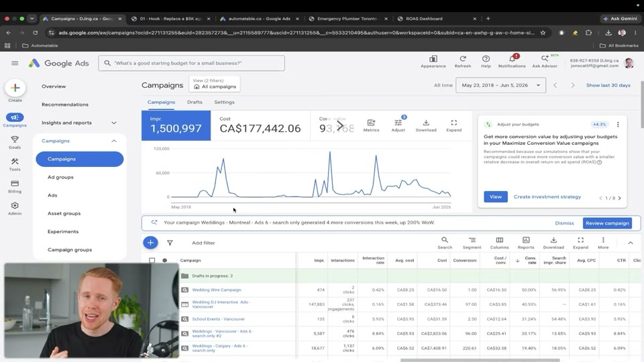Open the table Columns editor
This screenshot has width=644, height=362.
pos(499,243)
